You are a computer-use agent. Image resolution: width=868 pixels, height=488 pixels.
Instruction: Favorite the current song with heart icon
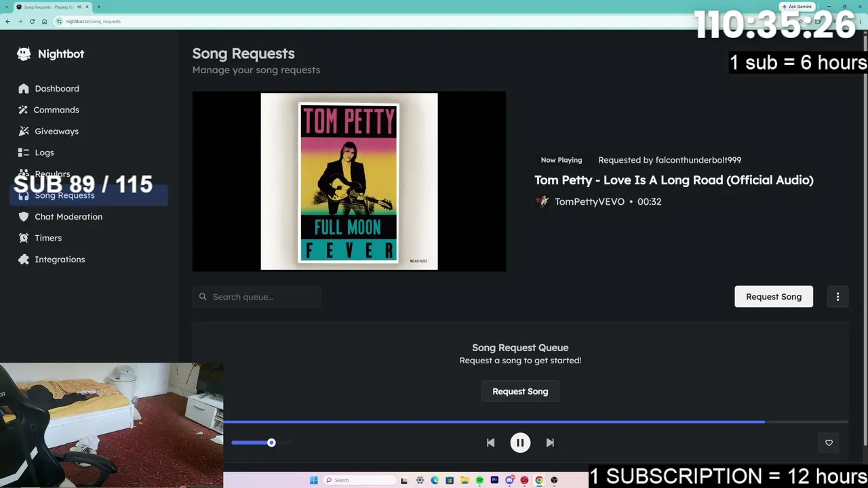(x=829, y=443)
